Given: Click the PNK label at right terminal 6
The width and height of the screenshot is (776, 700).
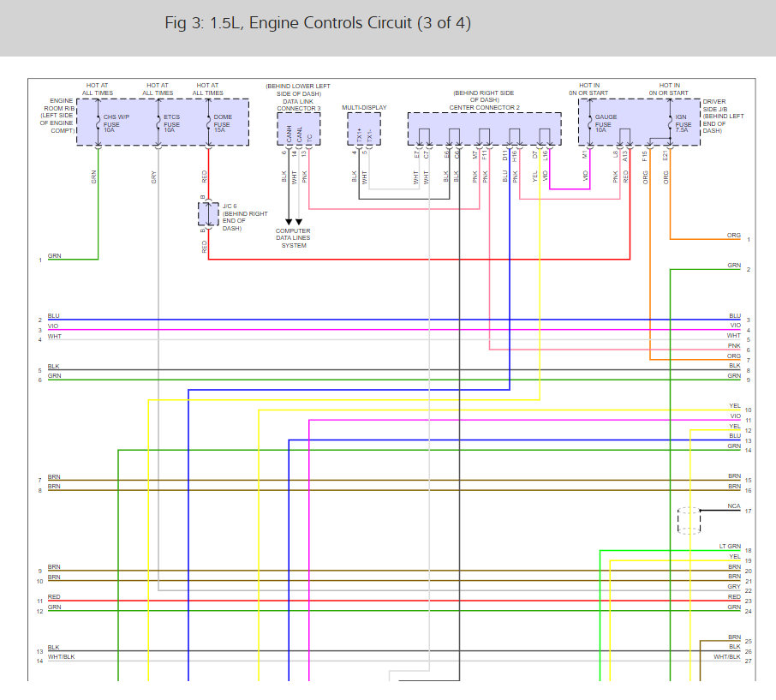Looking at the screenshot, I should point(734,346).
